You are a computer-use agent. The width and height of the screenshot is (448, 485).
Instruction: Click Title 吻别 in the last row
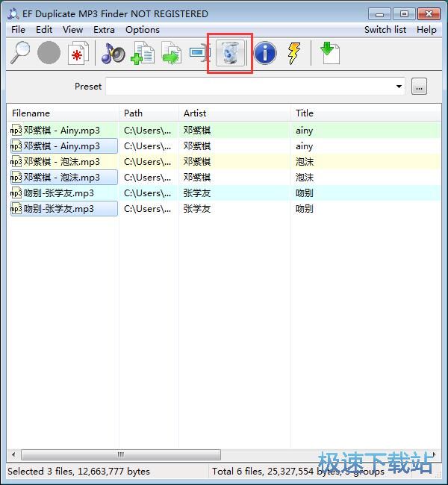click(305, 209)
